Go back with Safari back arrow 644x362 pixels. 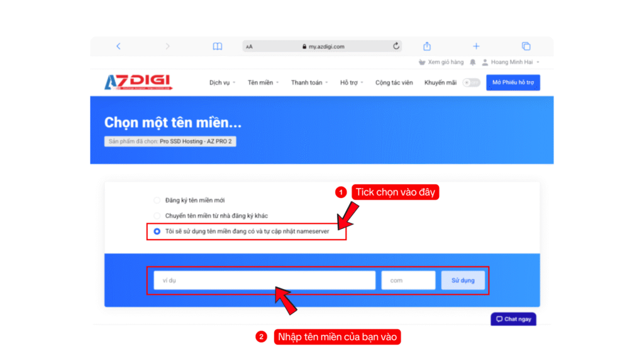coord(118,47)
